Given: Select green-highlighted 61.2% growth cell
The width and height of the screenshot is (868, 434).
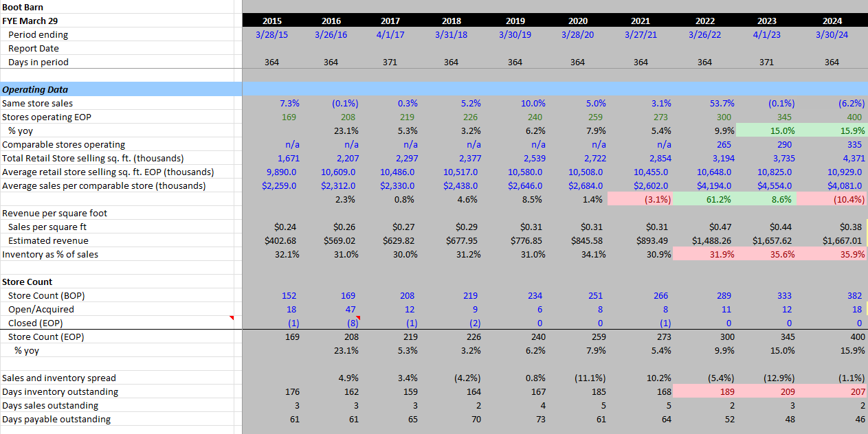Looking at the screenshot, I should [x=704, y=199].
